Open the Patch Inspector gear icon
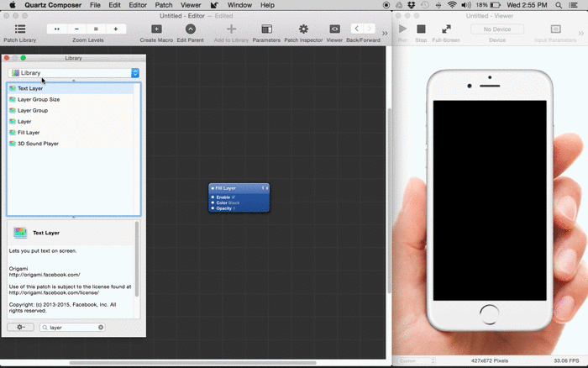Screen dimensions: 588x368 pyautogui.click(x=303, y=29)
